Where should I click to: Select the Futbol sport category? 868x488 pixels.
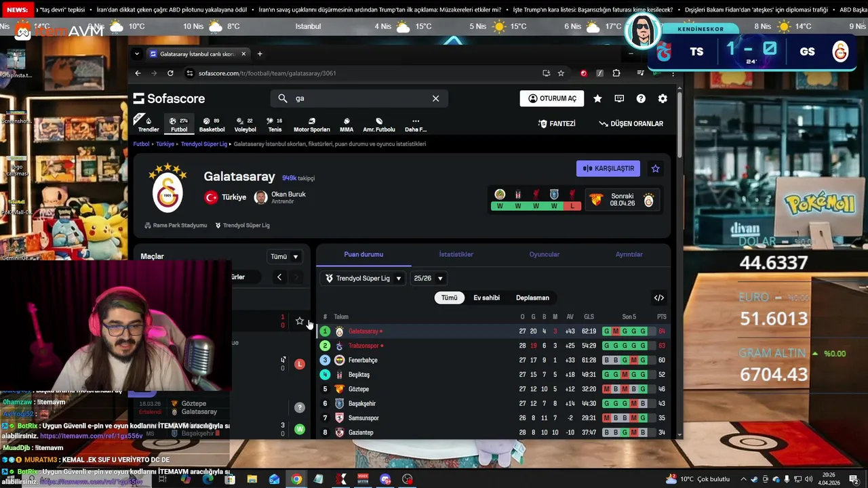(179, 125)
